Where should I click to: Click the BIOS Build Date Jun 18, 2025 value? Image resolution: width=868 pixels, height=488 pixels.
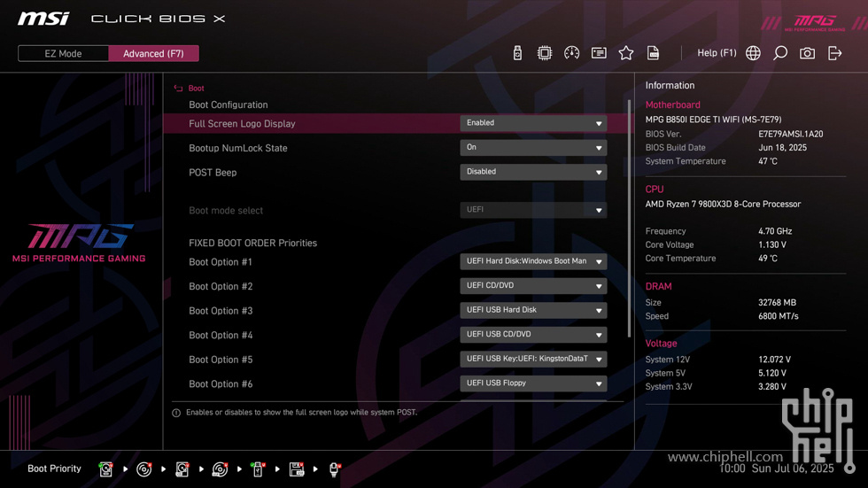point(782,148)
